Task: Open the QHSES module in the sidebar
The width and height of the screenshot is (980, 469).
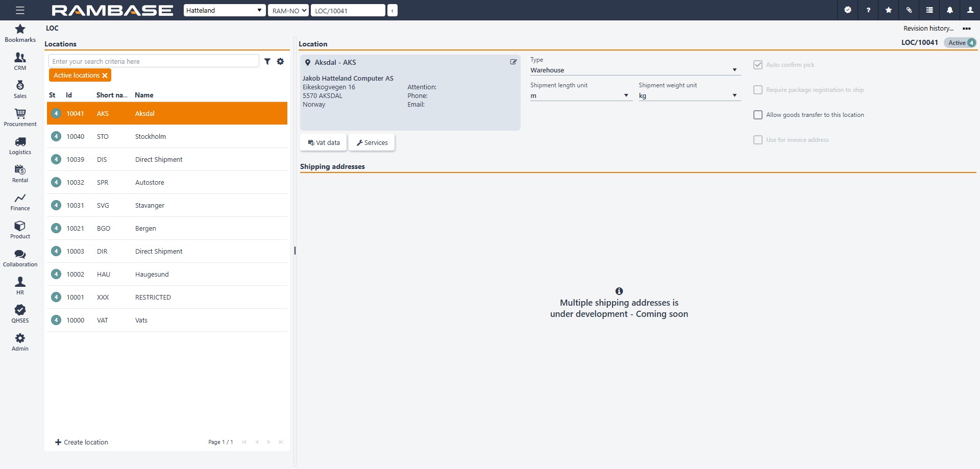Action: coord(20,314)
